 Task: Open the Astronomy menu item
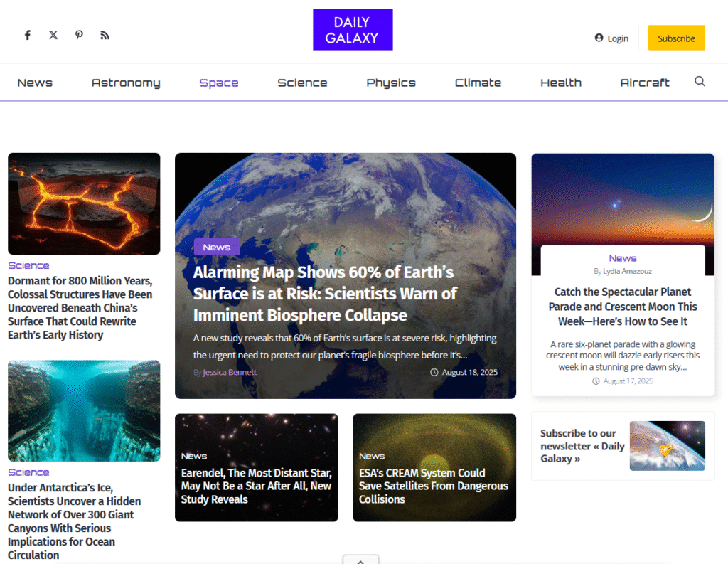[x=126, y=83]
